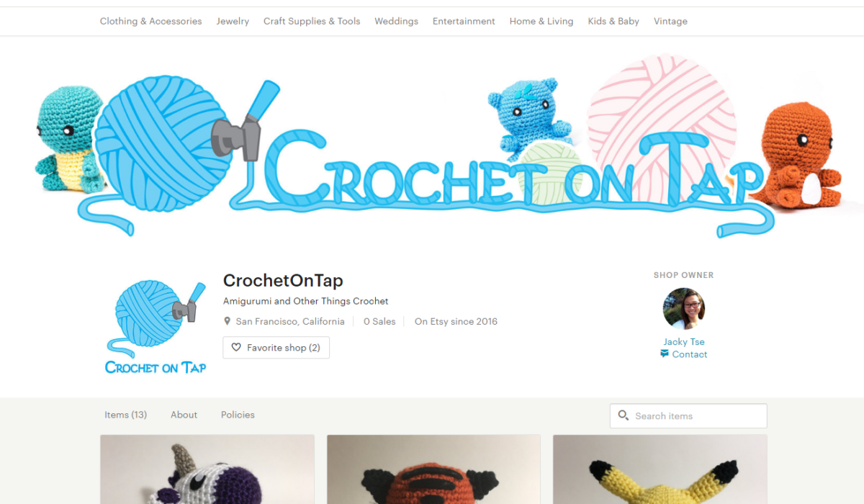The width and height of the screenshot is (864, 504).
Task: Open the Home & Living category
Action: coord(541,22)
